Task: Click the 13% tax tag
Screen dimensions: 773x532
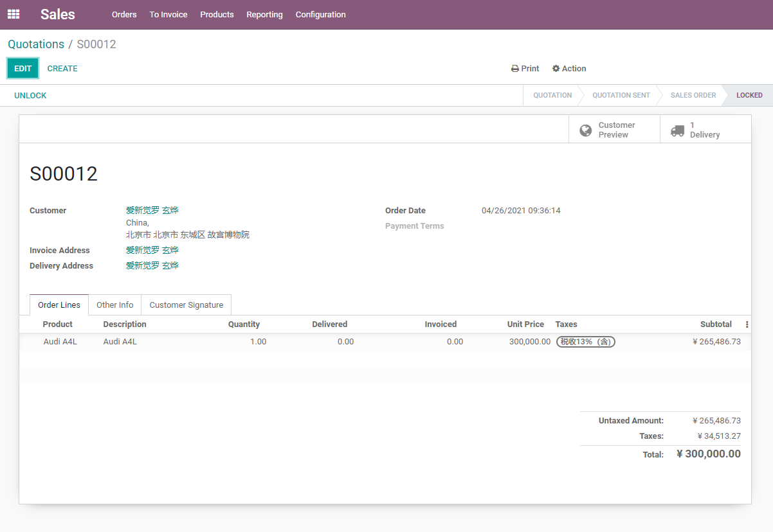Action: (x=586, y=342)
